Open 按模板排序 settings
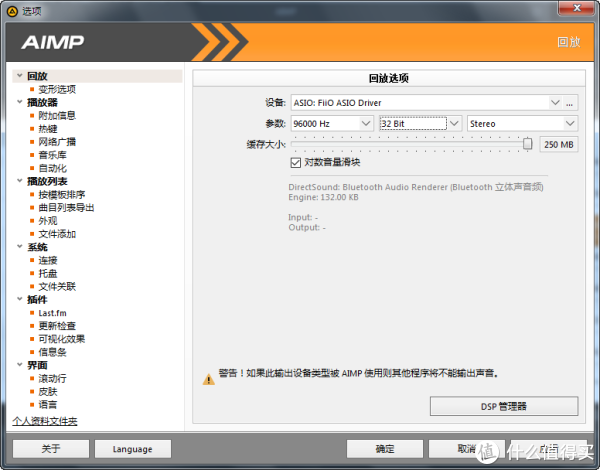 point(62,194)
